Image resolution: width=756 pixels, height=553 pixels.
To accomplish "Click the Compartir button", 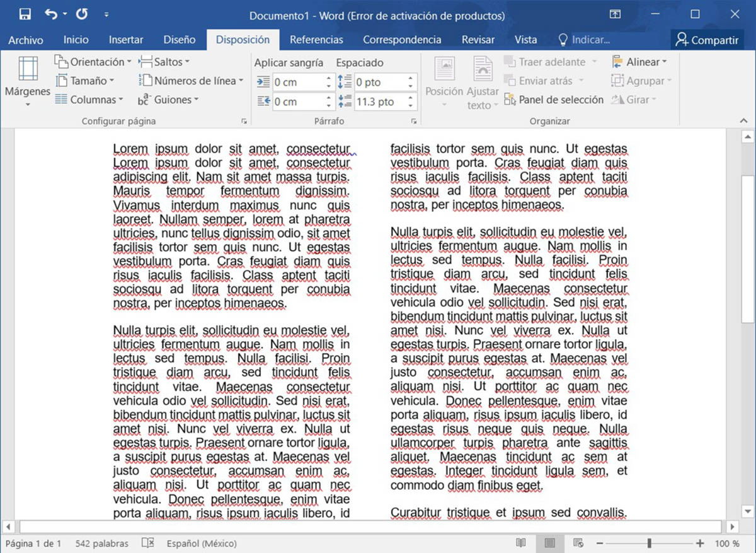I will [707, 39].
